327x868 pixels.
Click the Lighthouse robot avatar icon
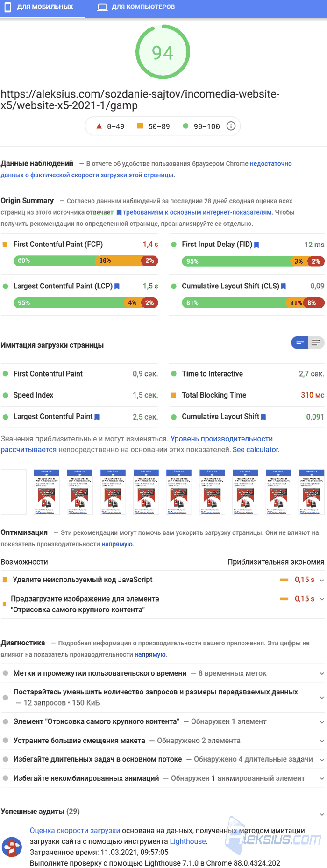[x=12, y=847]
